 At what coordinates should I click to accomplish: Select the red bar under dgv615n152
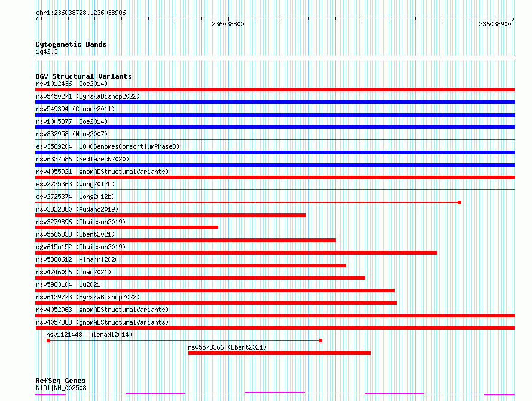tap(236, 253)
